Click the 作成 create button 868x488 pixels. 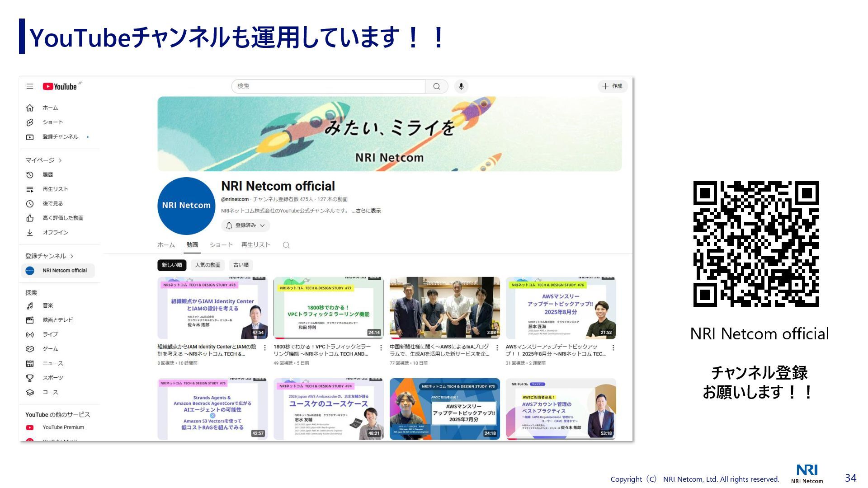click(x=613, y=86)
